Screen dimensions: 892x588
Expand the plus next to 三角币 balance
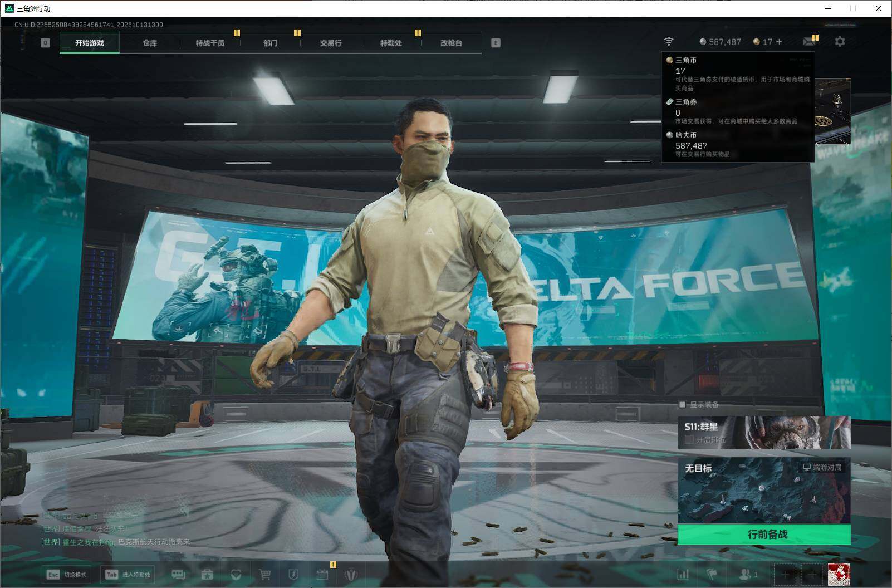pyautogui.click(x=779, y=42)
